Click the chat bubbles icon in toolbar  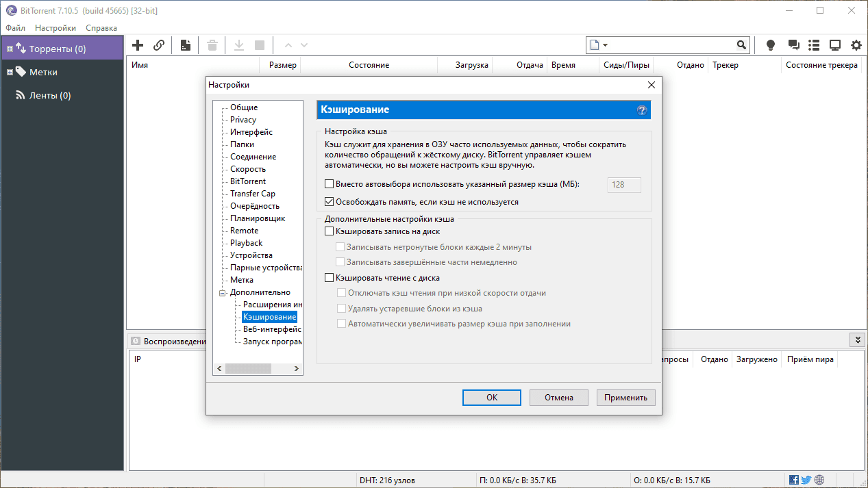click(x=793, y=45)
